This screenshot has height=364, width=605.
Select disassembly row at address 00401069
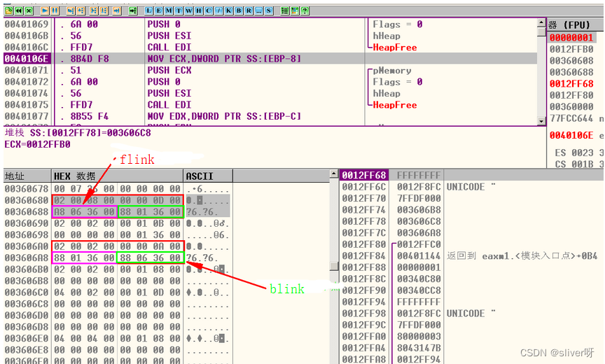coord(270,24)
